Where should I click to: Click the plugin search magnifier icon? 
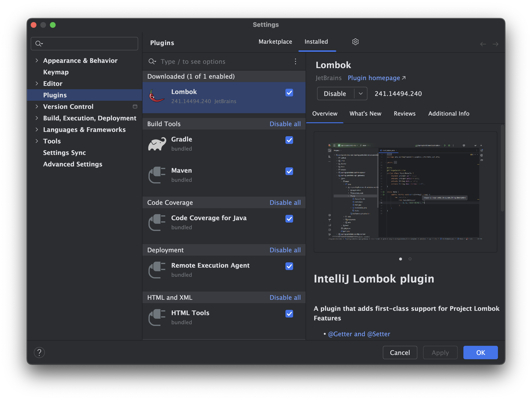(152, 62)
